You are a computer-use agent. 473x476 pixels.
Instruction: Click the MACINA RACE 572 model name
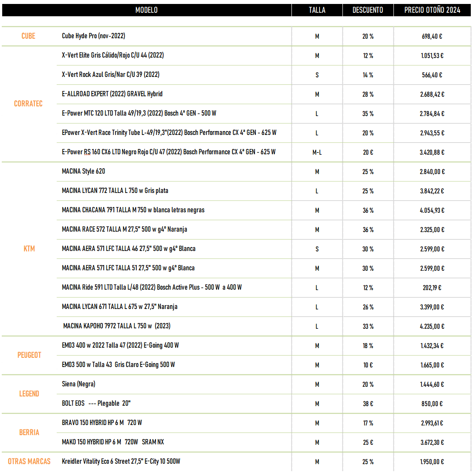pyautogui.click(x=124, y=229)
